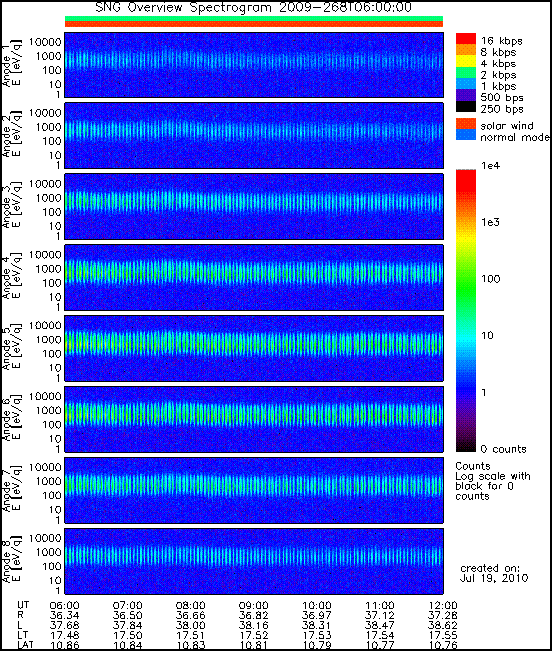
Task: Click the LT row label
Action: click(x=22, y=635)
